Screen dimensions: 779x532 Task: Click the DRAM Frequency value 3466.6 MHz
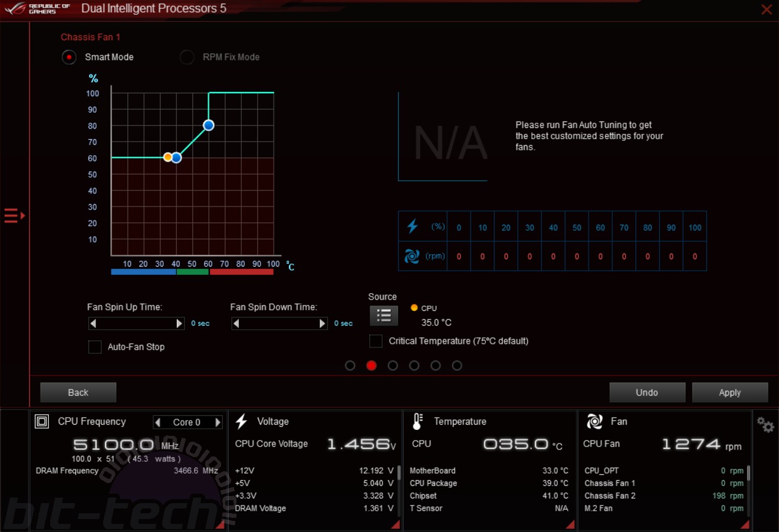[x=196, y=471]
